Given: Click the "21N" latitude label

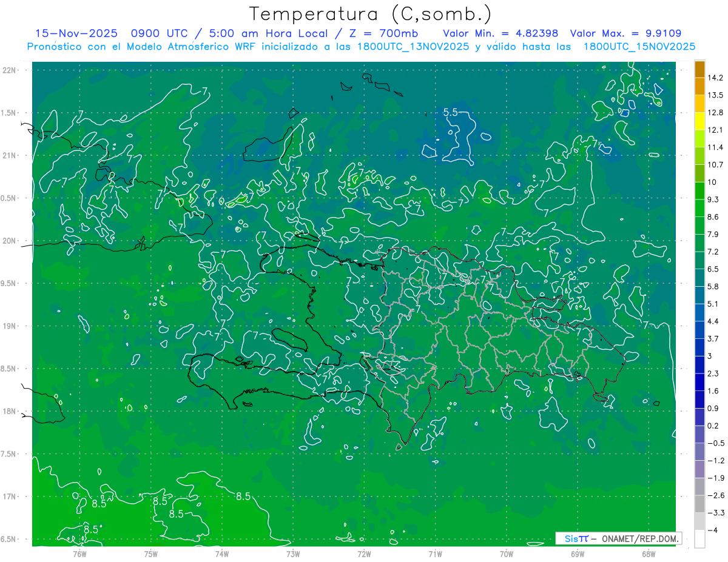Looking at the screenshot, I should [x=10, y=156].
